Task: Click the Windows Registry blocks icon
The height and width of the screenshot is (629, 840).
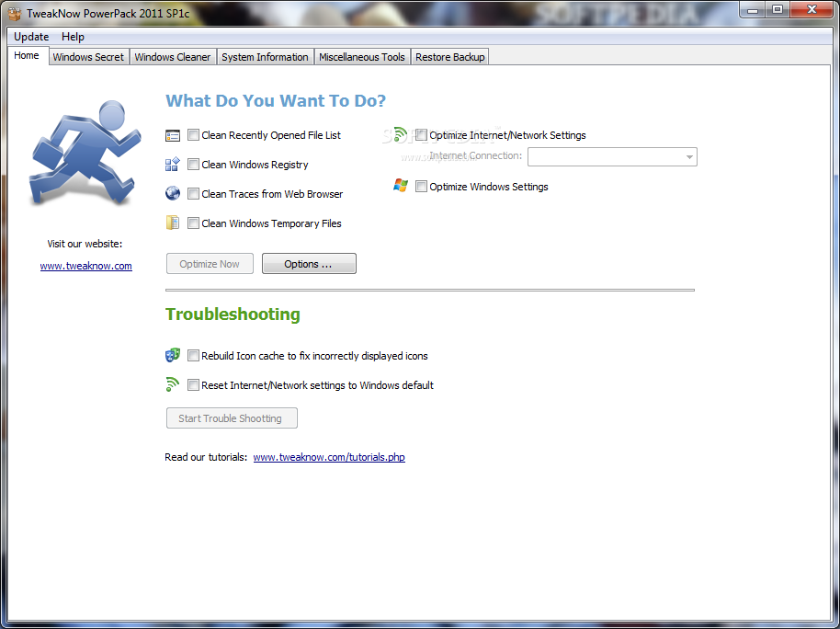Action: 173,164
